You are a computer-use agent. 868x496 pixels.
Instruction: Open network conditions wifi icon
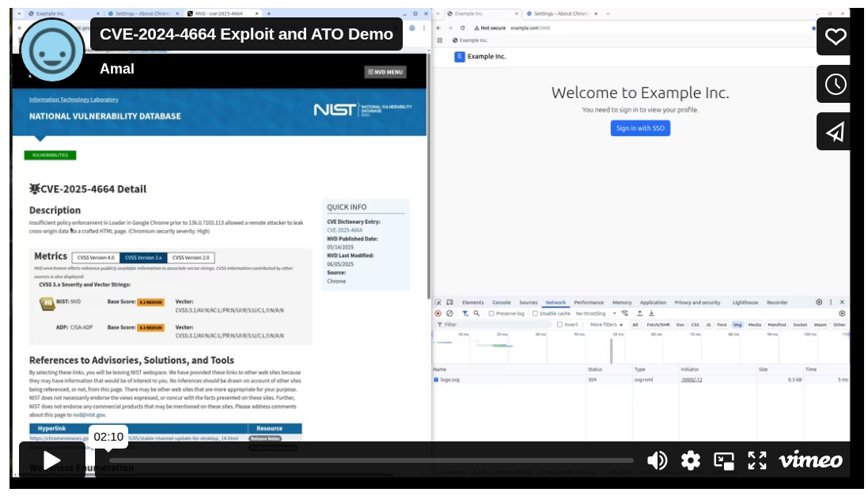(624, 313)
